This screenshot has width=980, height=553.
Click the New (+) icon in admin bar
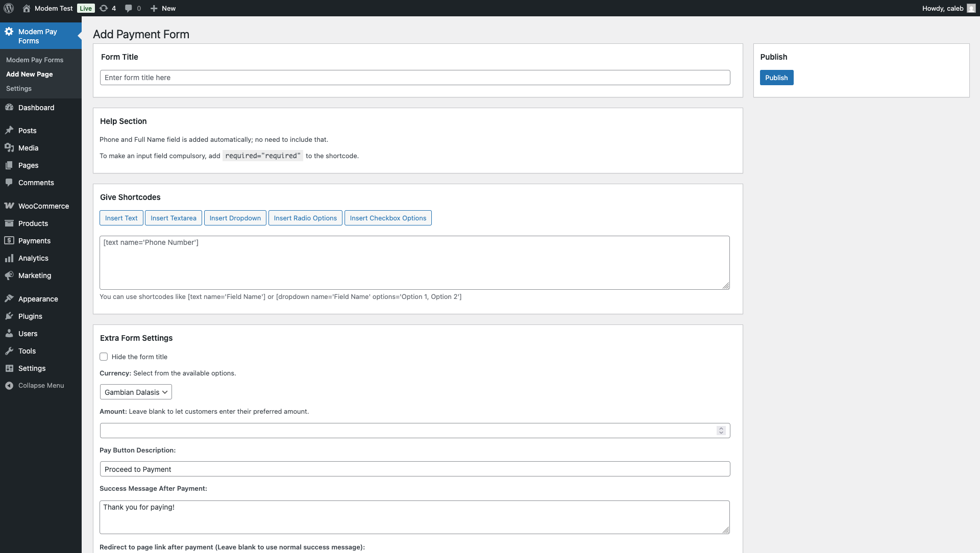coord(154,8)
